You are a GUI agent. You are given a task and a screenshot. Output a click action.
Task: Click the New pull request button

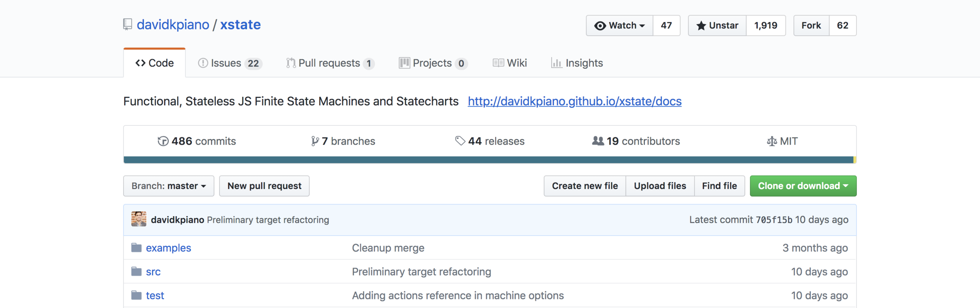click(x=264, y=186)
